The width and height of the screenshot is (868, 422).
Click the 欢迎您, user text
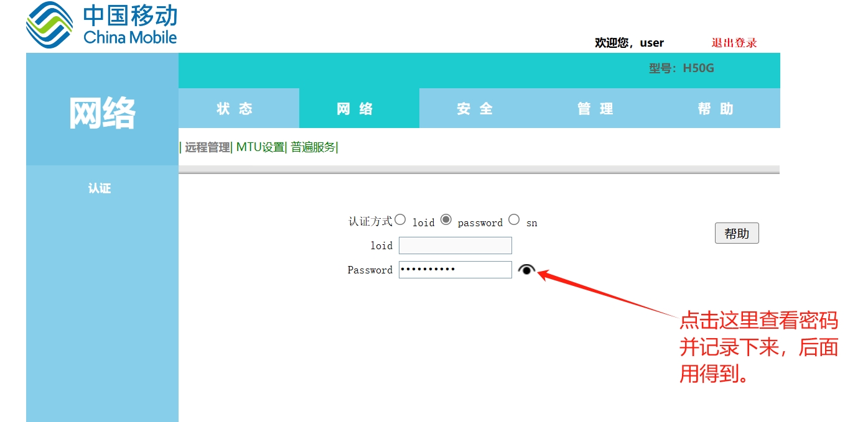tap(629, 43)
